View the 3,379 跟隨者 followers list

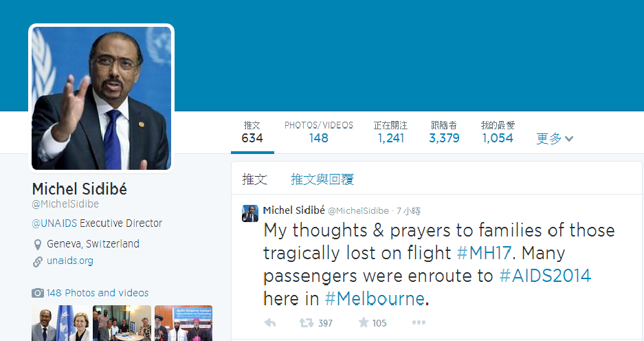[444, 132]
